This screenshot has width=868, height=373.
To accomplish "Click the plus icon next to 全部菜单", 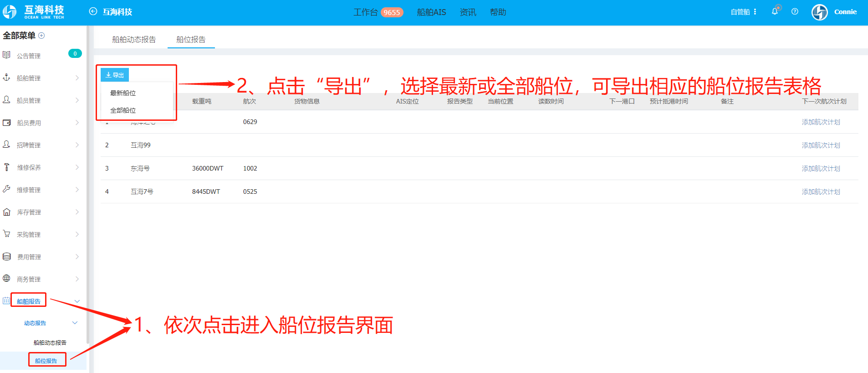I will click(x=41, y=36).
